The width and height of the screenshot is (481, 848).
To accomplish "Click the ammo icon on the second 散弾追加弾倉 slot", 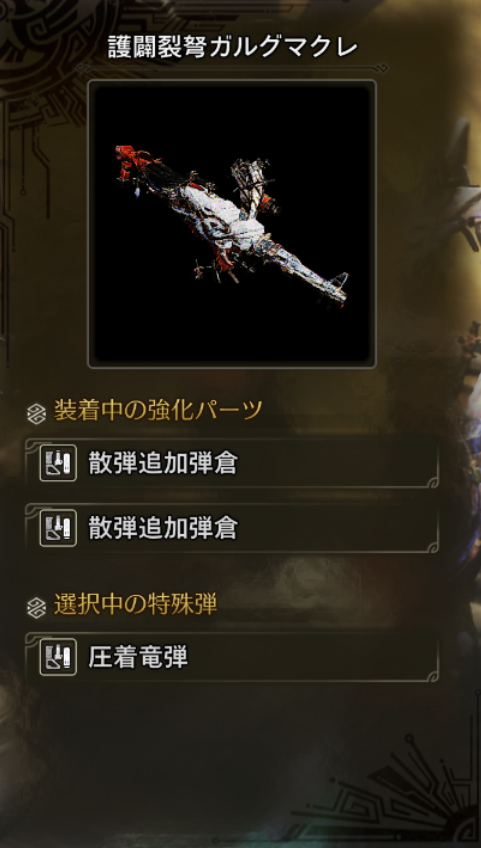I will [58, 527].
